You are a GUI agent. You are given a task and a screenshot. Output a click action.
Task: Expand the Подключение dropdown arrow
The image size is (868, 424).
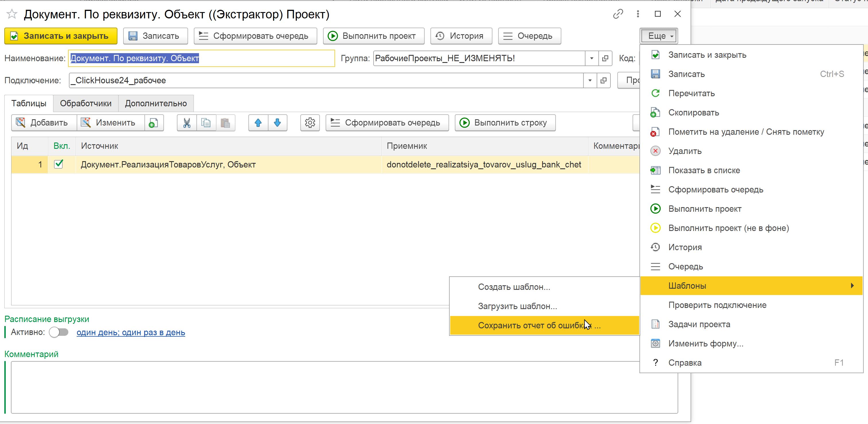(x=590, y=80)
